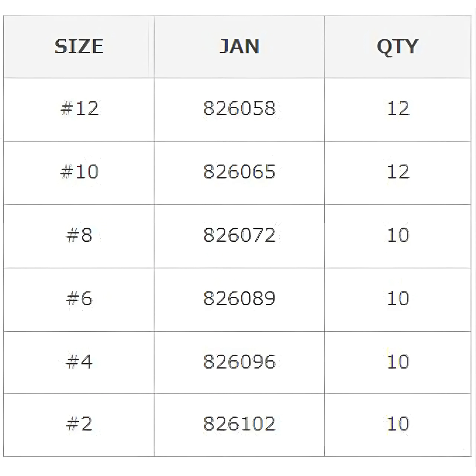
Task: Select the #2 size cell
Action: point(79,424)
